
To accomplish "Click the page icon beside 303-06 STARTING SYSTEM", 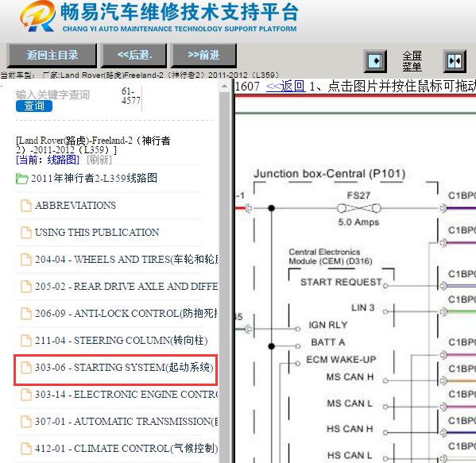I will [x=26, y=368].
